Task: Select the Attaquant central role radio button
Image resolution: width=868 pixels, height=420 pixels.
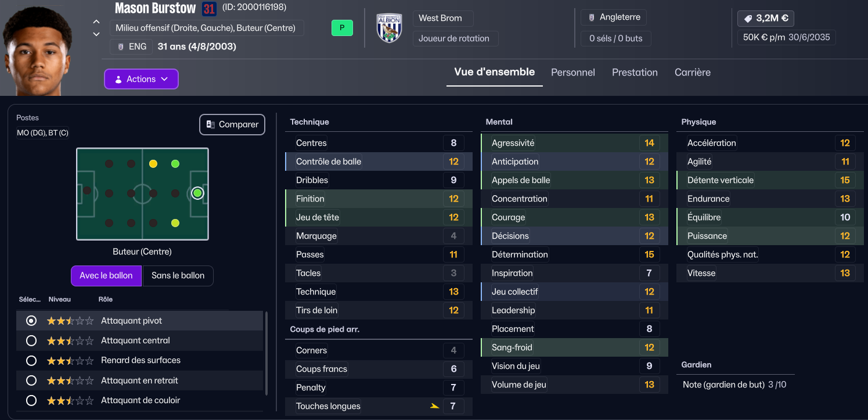Action: pyautogui.click(x=31, y=340)
